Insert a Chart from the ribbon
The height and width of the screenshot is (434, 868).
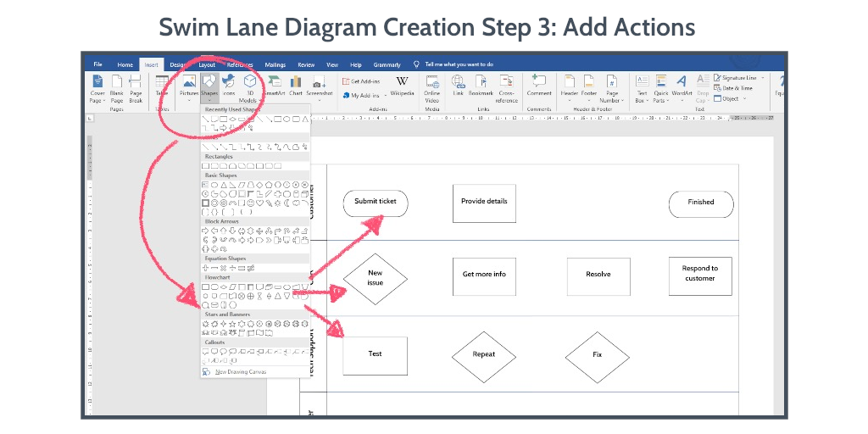296,86
